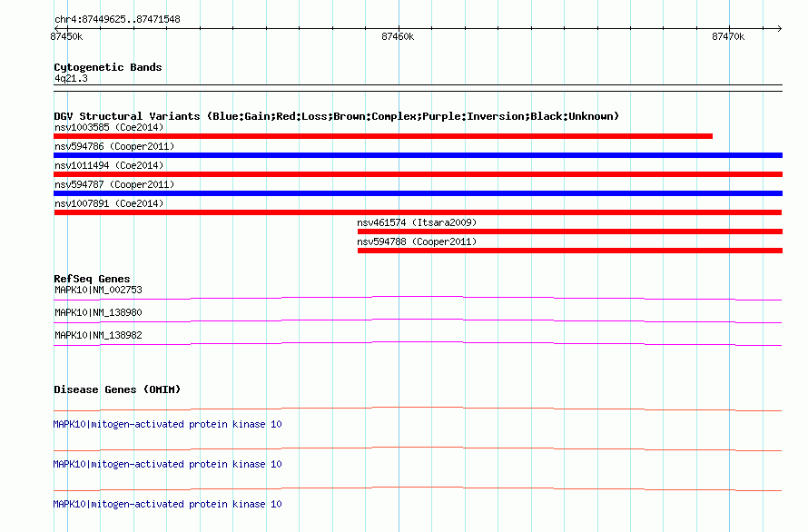Open the second MAPK10 mitogen-activated protein kinase link
Screen dimensions: 808x532
pyautogui.click(x=167, y=464)
